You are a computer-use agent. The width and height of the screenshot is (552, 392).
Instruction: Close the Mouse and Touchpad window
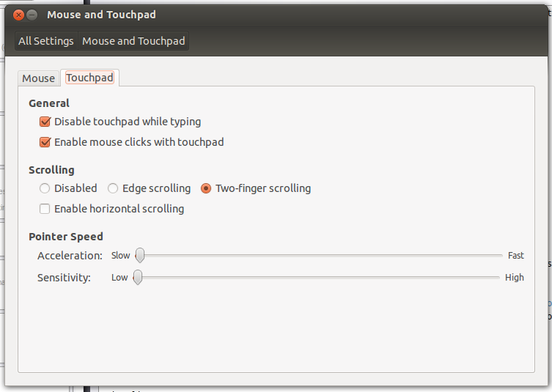pyautogui.click(x=18, y=15)
